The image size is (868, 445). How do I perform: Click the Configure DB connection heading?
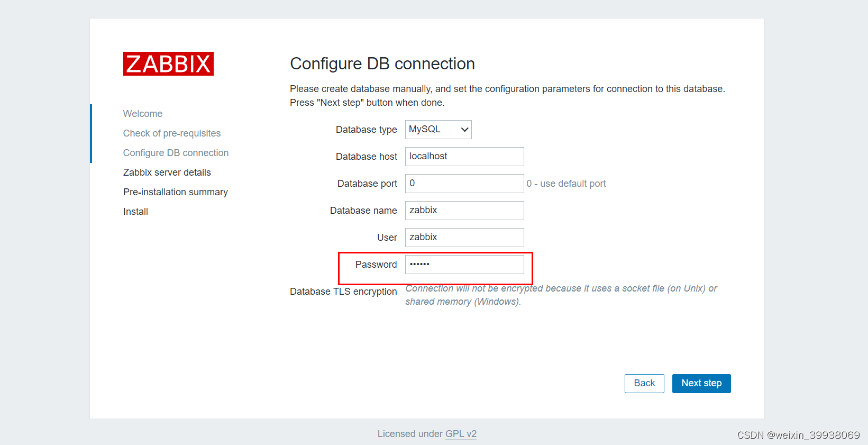382,63
